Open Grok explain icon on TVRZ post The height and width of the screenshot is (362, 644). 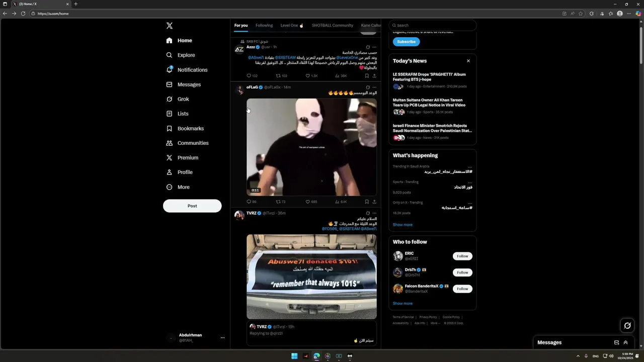point(368,213)
